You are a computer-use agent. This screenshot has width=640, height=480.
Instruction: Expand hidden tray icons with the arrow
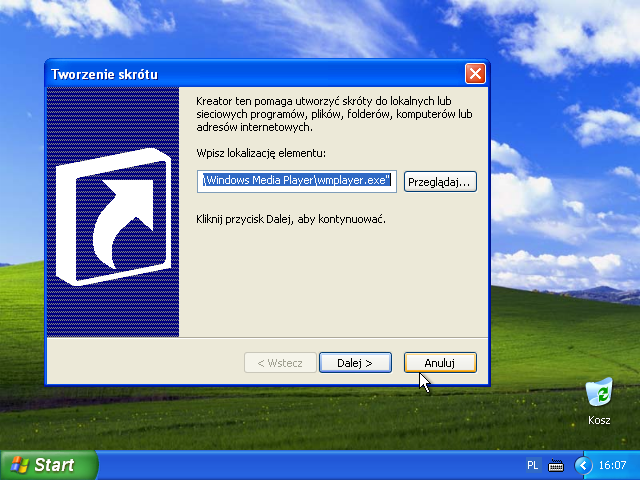coord(582,465)
